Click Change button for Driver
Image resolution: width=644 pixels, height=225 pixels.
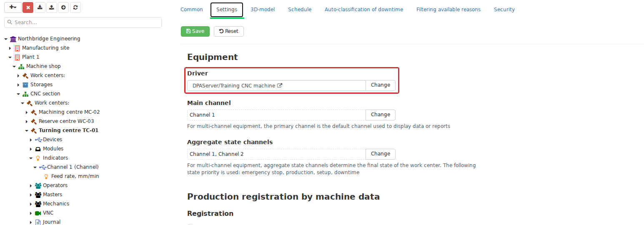[x=381, y=85]
